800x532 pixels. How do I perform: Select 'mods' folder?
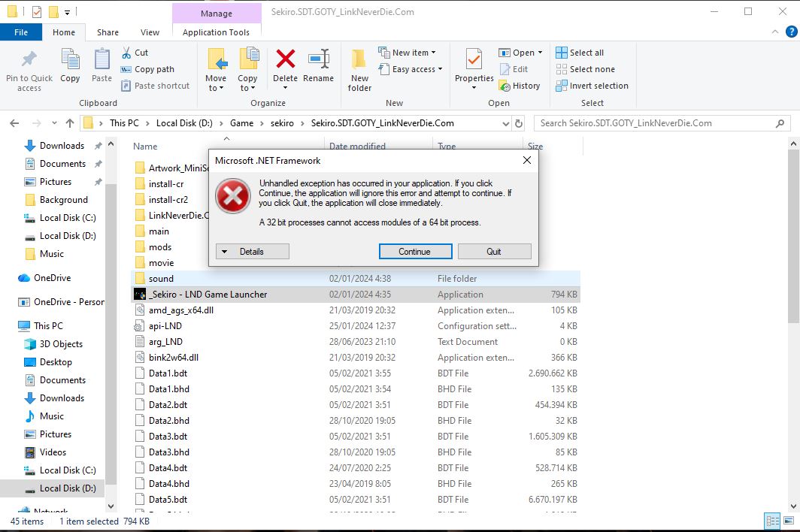pyautogui.click(x=159, y=247)
